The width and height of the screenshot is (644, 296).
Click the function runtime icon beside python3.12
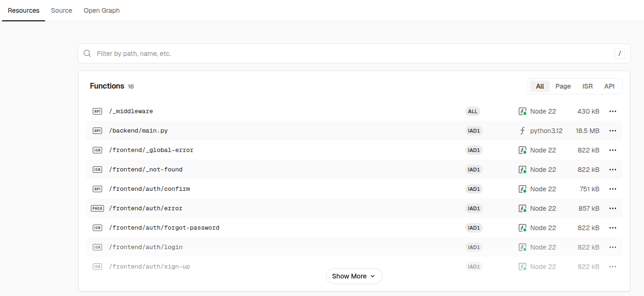coord(522,131)
